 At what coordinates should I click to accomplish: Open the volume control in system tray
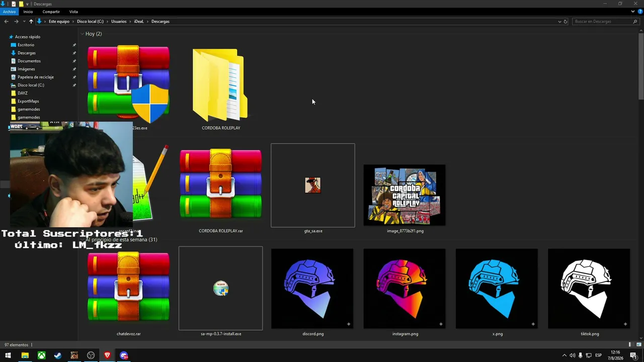tap(572, 355)
